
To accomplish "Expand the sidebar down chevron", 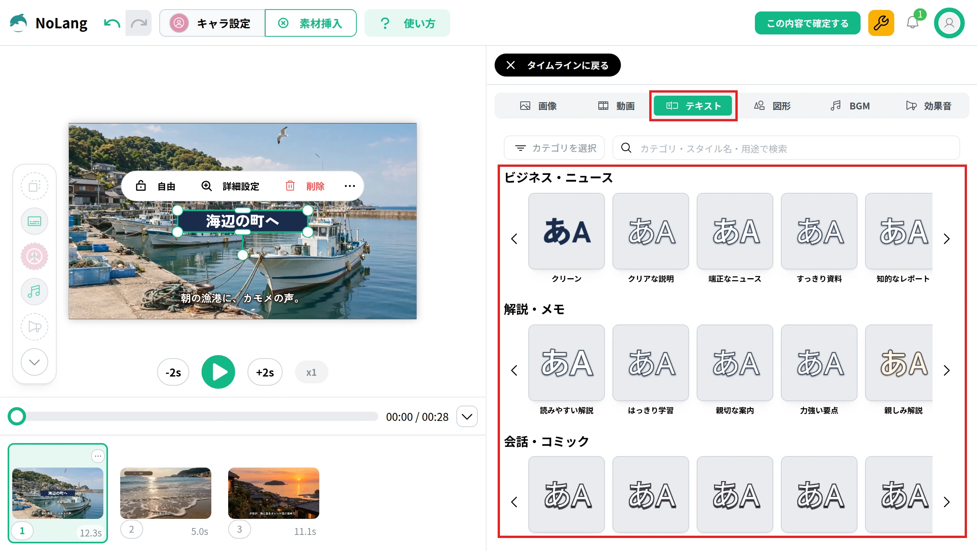I will coord(34,362).
